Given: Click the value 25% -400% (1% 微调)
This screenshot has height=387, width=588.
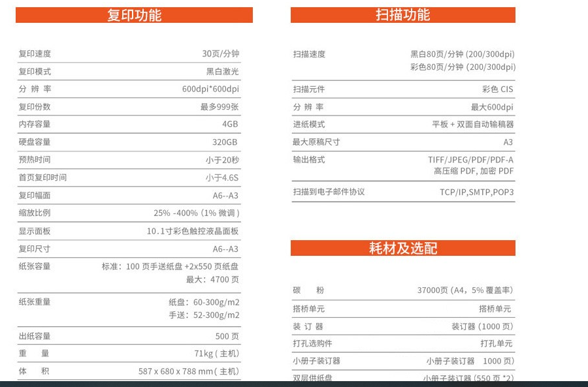Looking at the screenshot, I should pos(197,213).
